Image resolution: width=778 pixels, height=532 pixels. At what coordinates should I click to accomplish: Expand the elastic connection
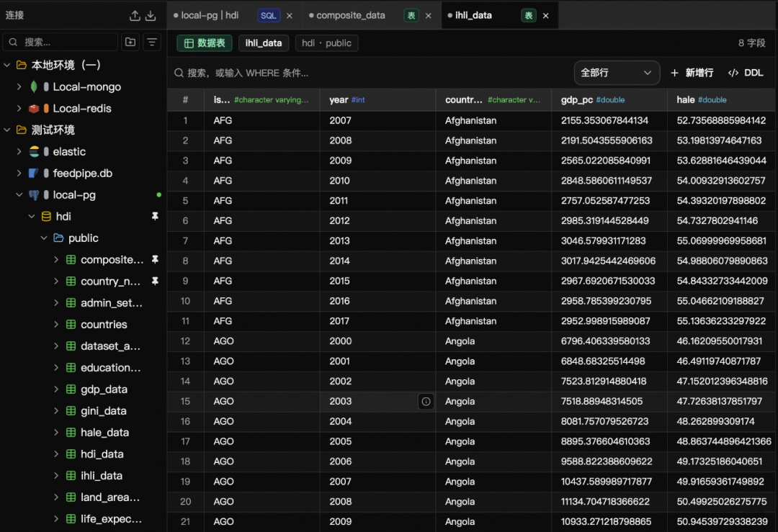[x=19, y=152]
